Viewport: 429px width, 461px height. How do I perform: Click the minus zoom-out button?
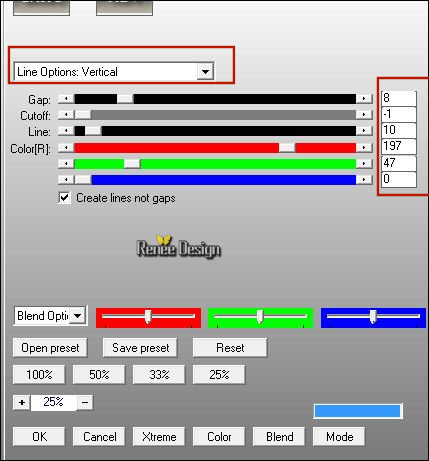pos(85,402)
